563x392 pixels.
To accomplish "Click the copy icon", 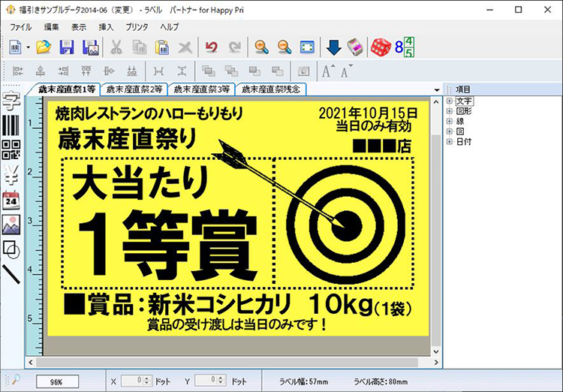I will point(140,47).
